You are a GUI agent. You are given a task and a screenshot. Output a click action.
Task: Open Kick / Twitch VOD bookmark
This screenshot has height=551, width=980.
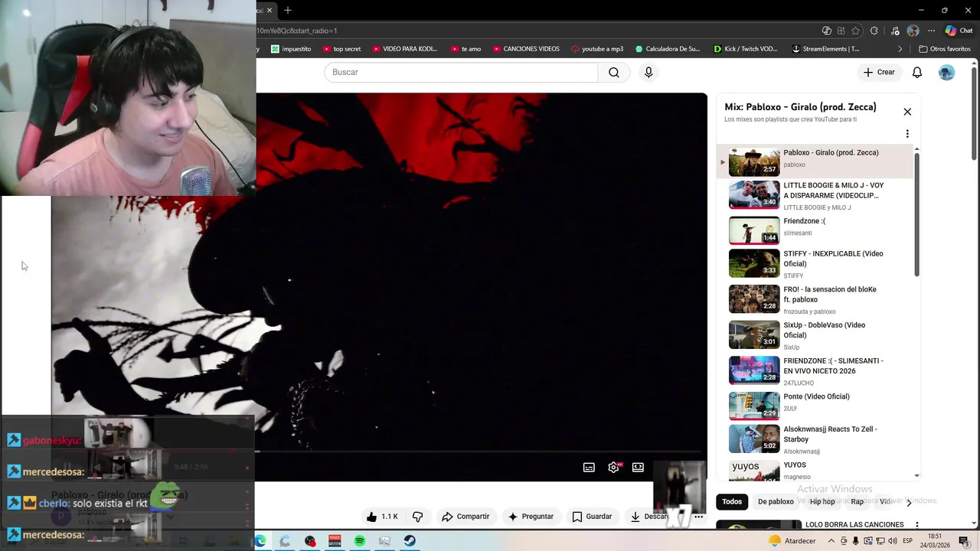point(745,49)
